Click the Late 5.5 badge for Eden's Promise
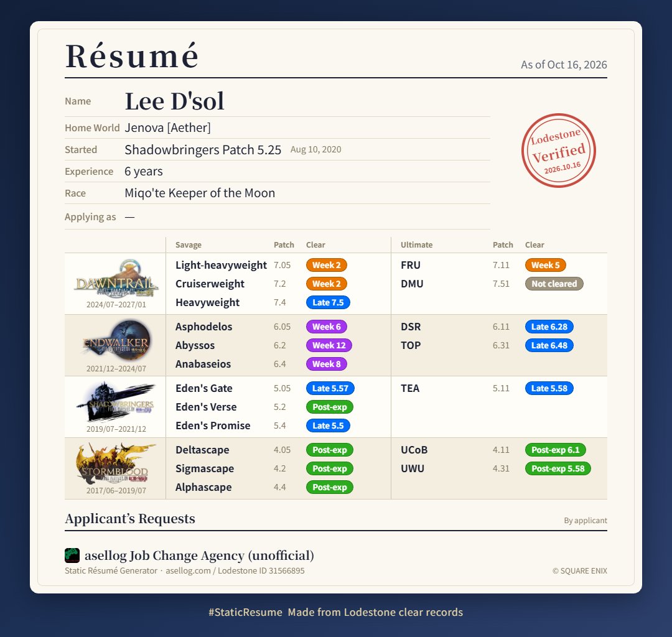 coord(328,426)
